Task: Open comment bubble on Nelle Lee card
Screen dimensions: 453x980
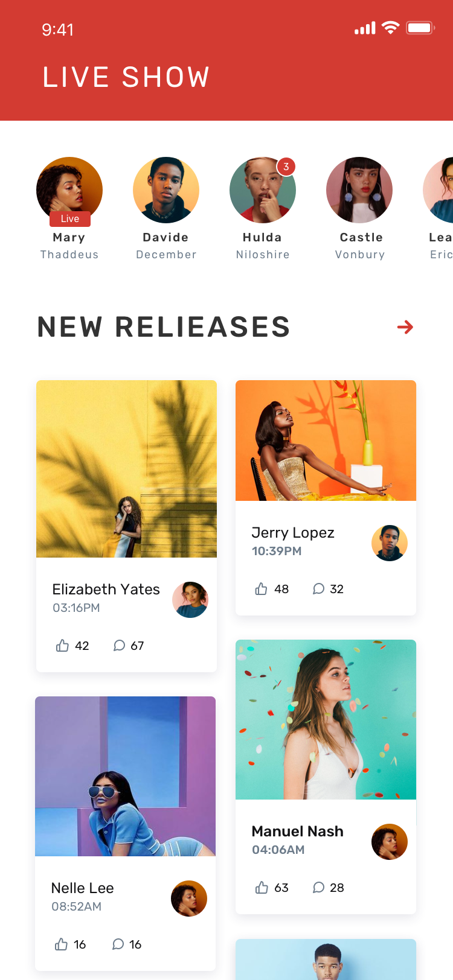Action: tap(118, 944)
